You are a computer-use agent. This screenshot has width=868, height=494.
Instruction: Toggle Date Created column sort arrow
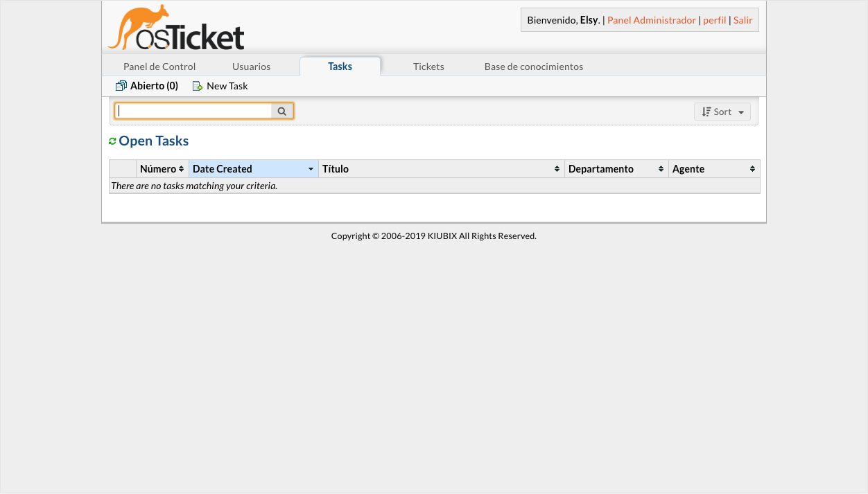311,169
